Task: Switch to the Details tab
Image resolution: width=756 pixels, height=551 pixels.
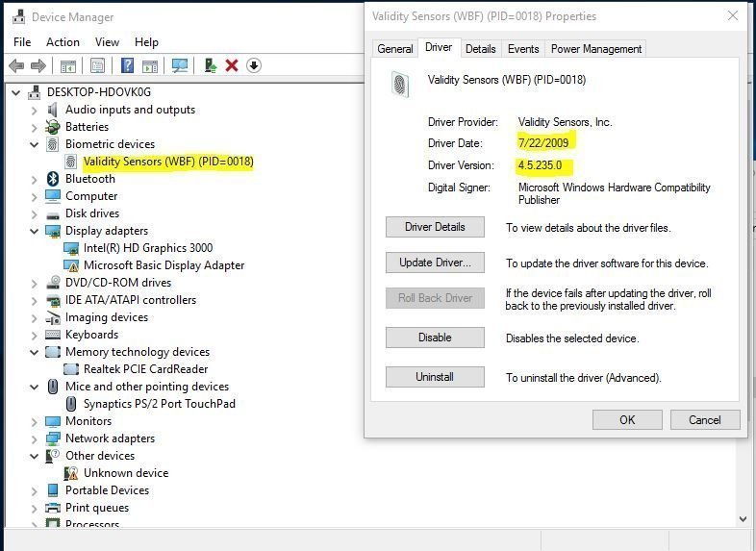Action: point(480,49)
